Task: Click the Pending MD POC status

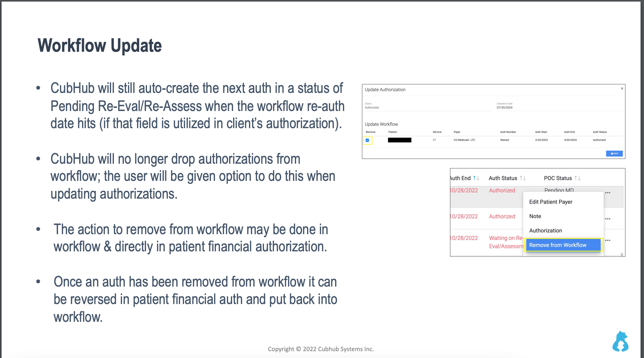Action: [559, 190]
